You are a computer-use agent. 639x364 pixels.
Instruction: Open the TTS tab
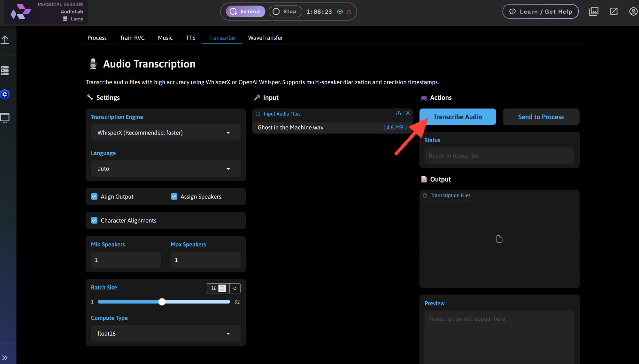pyautogui.click(x=190, y=38)
